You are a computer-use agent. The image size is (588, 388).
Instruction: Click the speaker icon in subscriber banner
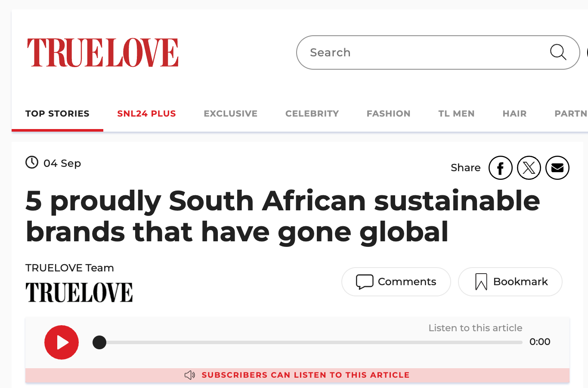190,375
